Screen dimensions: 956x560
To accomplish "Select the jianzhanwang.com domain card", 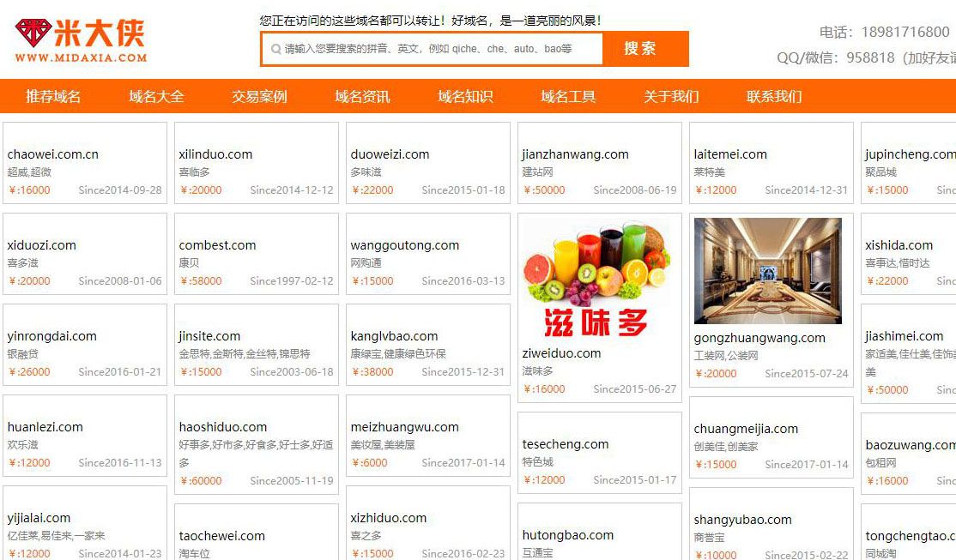I will [x=575, y=154].
